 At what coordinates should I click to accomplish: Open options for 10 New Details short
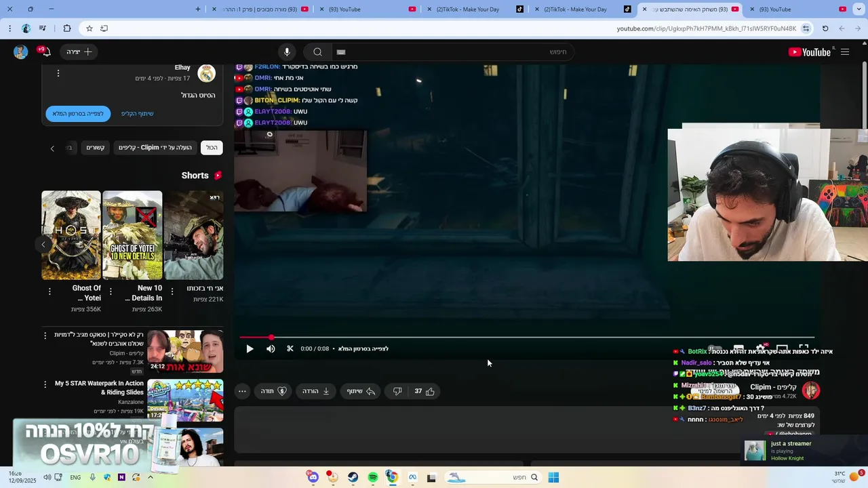pyautogui.click(x=111, y=291)
